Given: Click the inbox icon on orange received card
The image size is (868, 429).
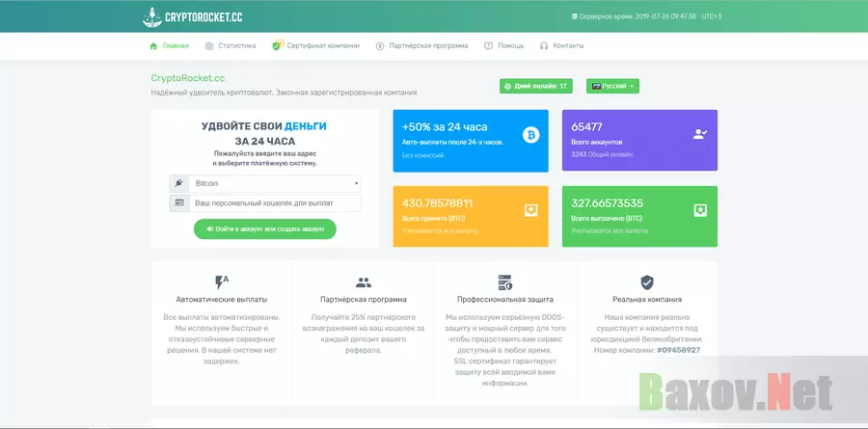Looking at the screenshot, I should point(530,210).
